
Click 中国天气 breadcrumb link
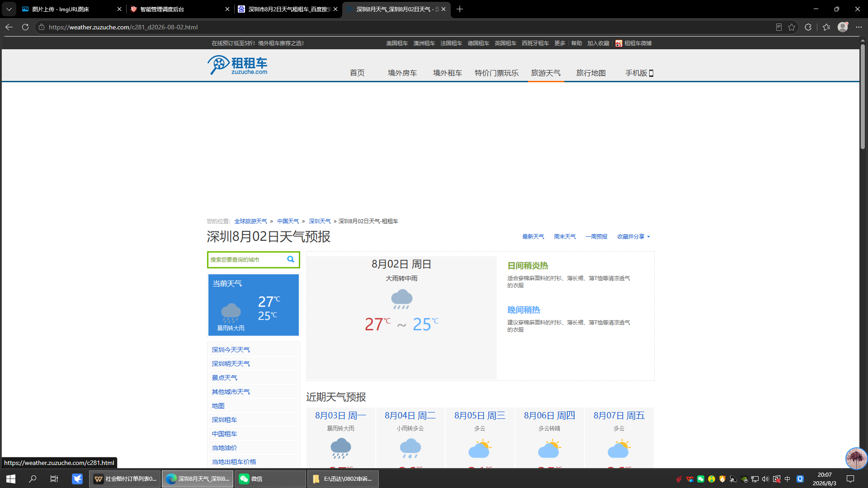(288, 221)
